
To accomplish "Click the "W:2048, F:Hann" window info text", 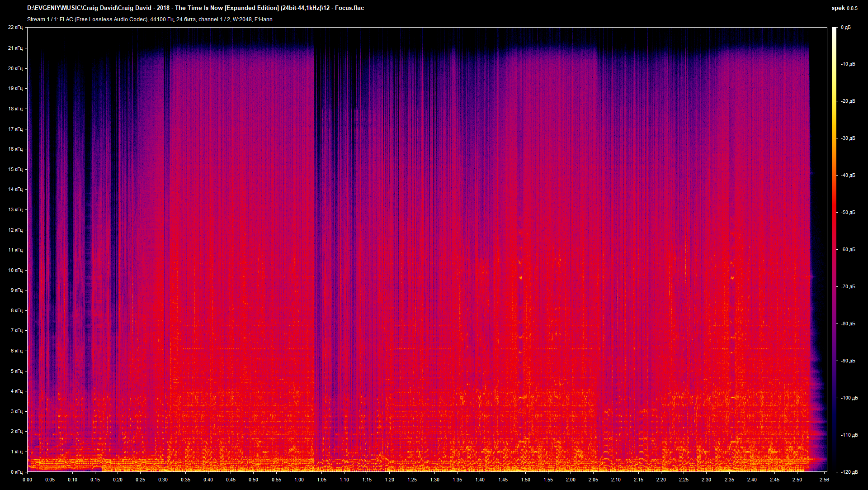I will click(253, 19).
